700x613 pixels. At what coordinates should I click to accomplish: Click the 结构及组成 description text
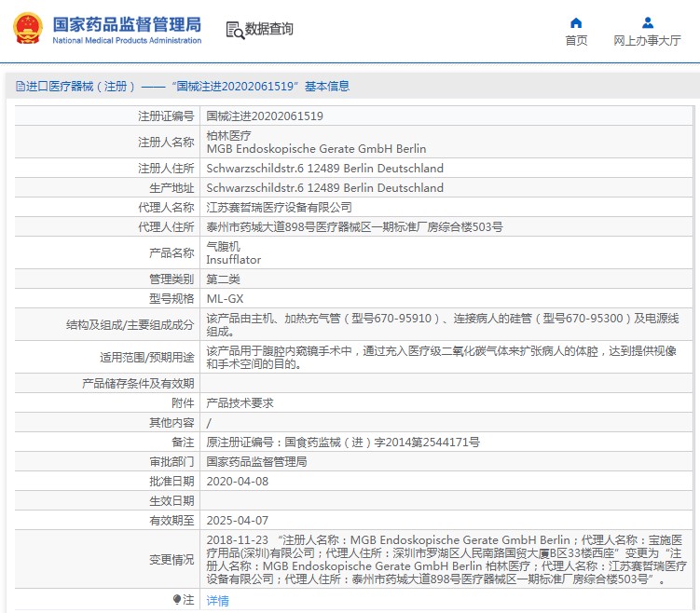[x=443, y=325]
